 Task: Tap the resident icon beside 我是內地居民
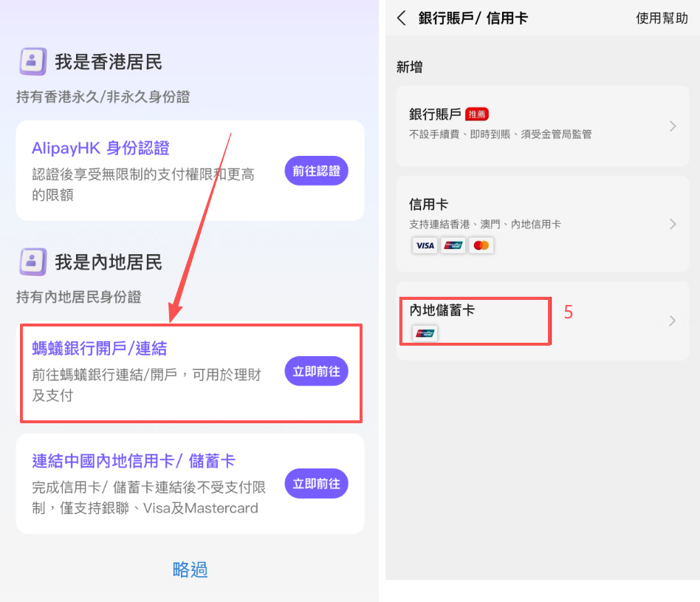point(32,261)
